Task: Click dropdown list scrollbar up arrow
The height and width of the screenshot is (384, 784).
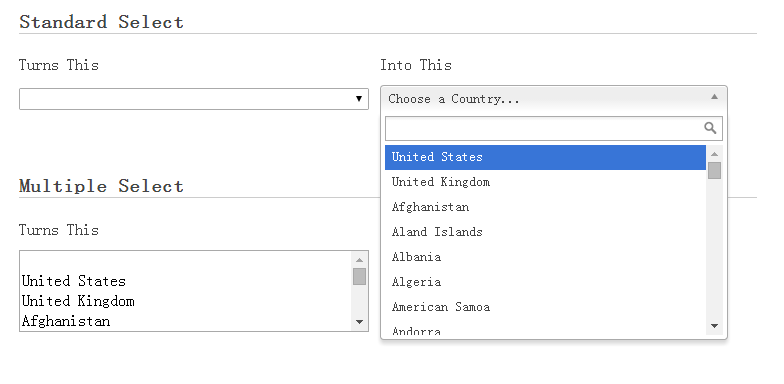Action: tap(714, 154)
